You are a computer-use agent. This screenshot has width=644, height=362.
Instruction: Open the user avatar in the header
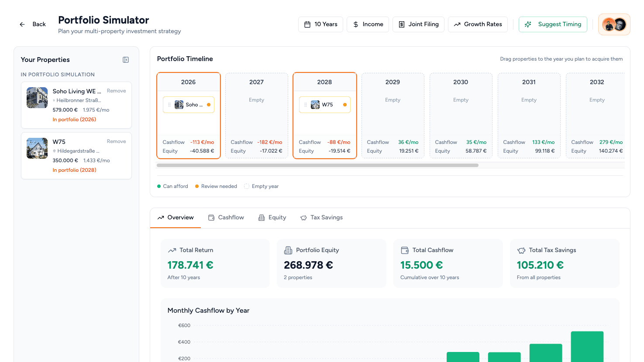point(614,24)
